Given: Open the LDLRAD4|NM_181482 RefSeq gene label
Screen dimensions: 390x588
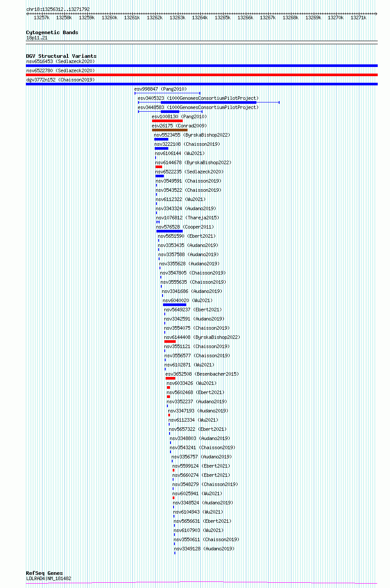Looking at the screenshot, I should 49,578.
